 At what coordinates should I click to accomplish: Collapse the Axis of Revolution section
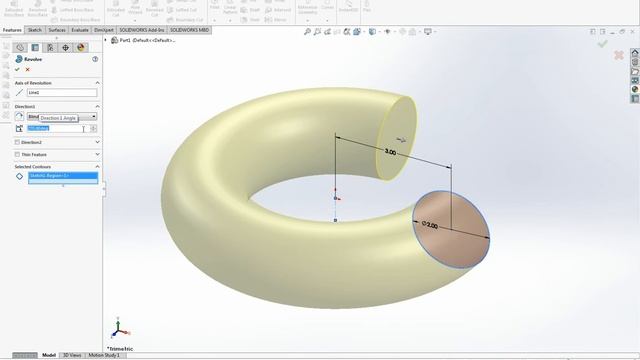[97, 83]
